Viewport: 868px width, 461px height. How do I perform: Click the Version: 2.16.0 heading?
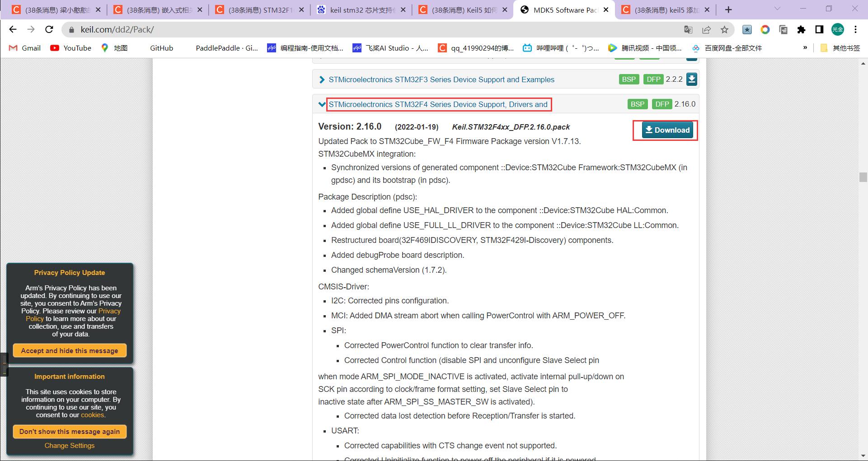point(350,126)
